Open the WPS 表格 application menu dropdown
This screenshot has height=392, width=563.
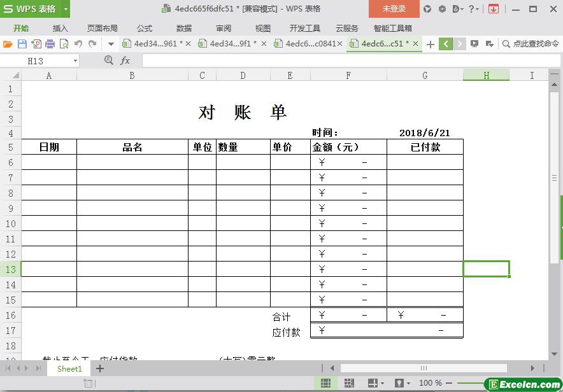tap(66, 9)
